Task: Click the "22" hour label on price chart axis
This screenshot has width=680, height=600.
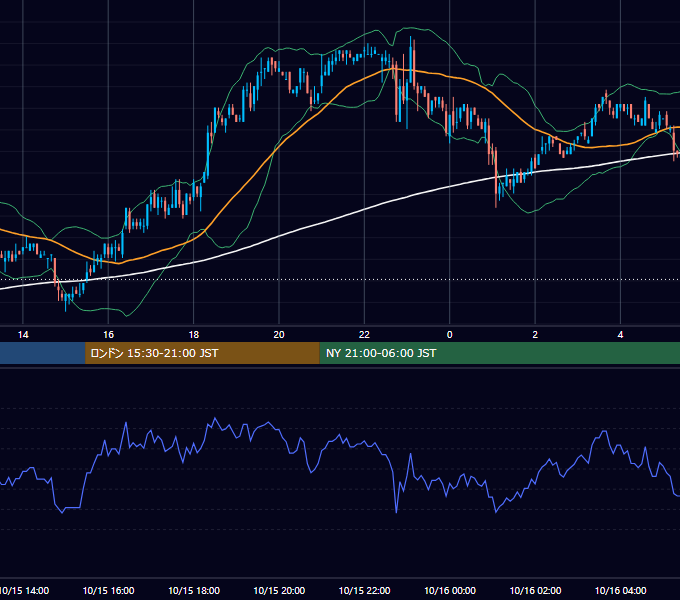Action: coord(364,335)
